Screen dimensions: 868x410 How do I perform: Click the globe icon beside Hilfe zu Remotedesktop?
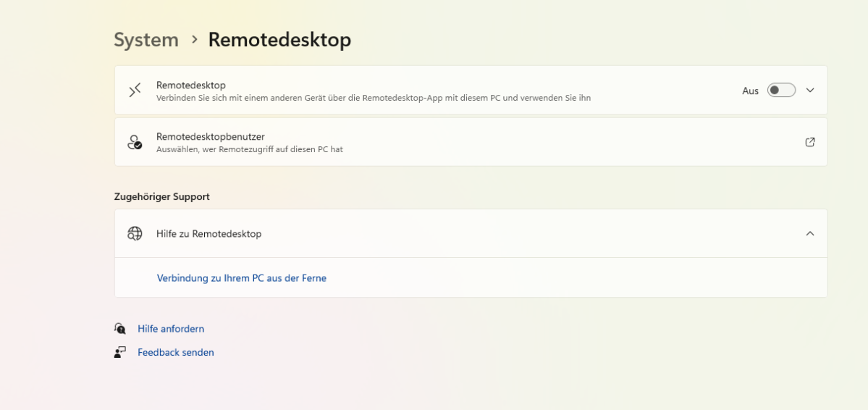click(135, 233)
